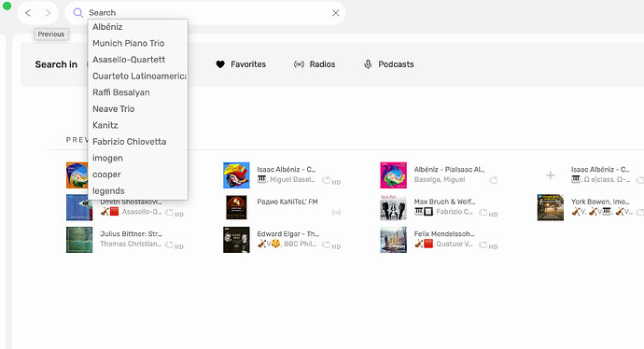644x349 pixels.
Task: Click album icon on Felix Mendelssohn row
Action: point(483,244)
